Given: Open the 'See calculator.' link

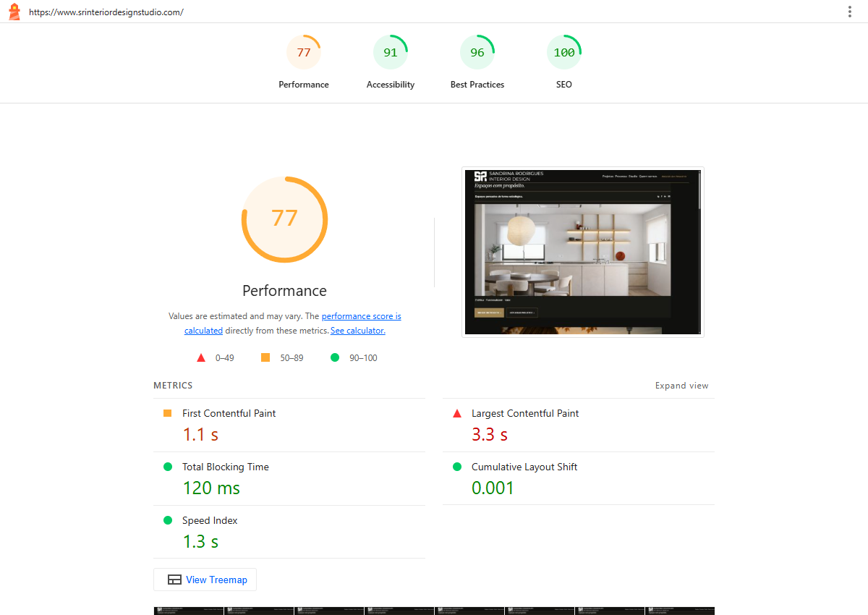Looking at the screenshot, I should 358,331.
